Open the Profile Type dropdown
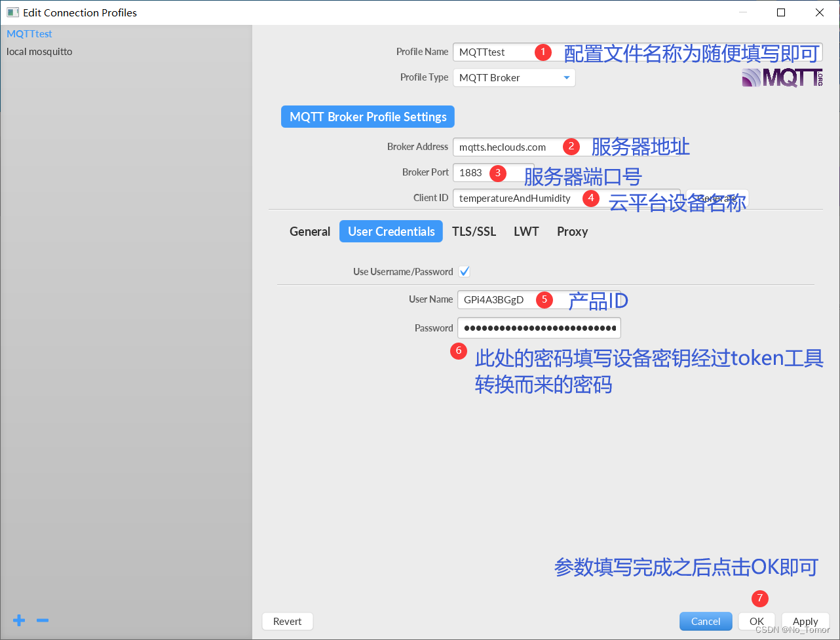 (x=514, y=77)
